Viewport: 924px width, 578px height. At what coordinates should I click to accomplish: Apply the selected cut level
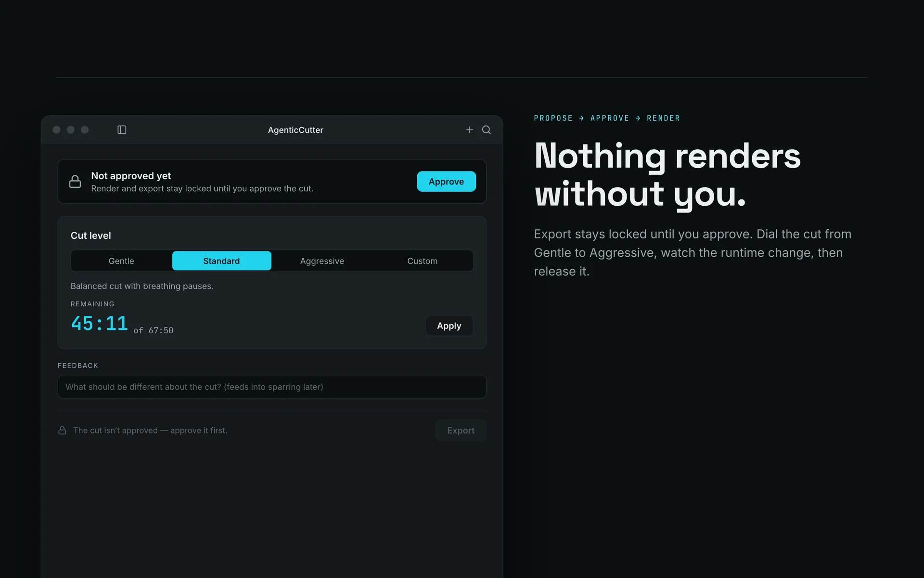click(449, 326)
